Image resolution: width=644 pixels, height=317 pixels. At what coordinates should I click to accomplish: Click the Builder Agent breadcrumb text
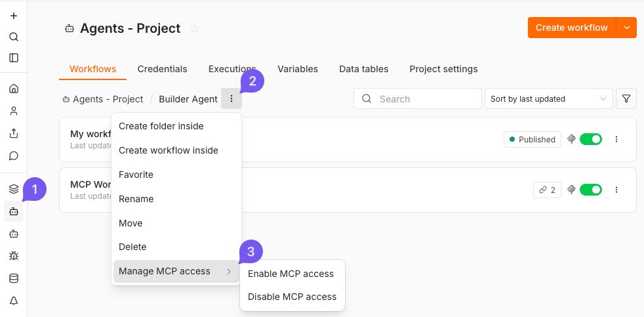click(188, 99)
